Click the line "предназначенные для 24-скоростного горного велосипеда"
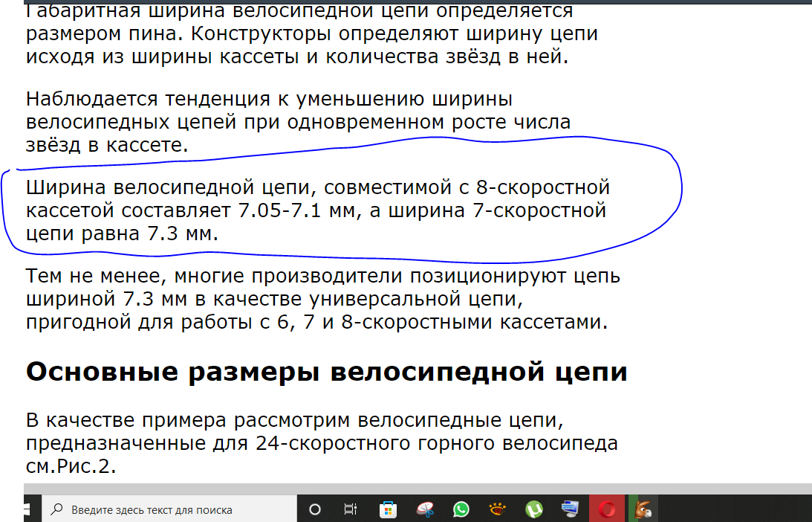The height and width of the screenshot is (522, 812). coord(322,444)
